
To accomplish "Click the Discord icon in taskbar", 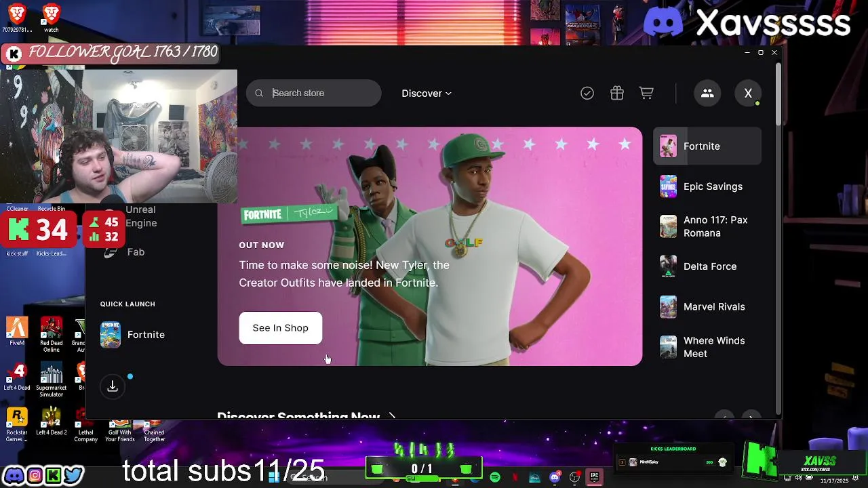I will point(555,477).
